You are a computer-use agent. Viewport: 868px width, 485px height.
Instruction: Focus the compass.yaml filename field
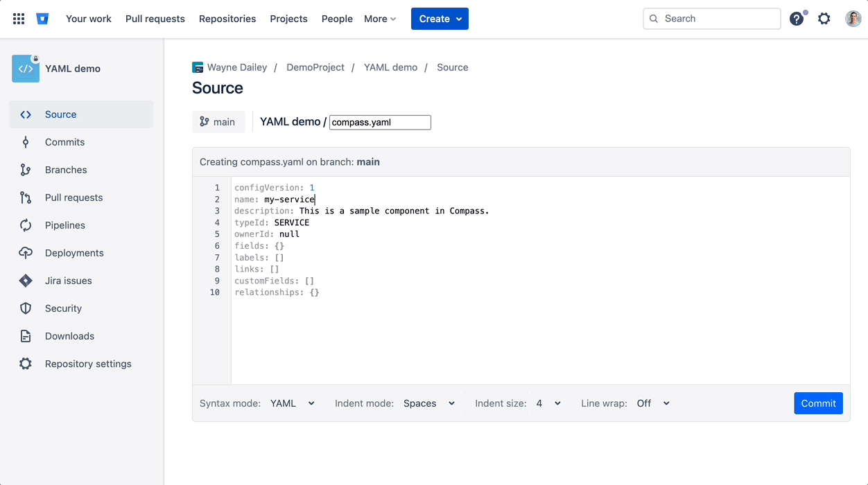(380, 123)
